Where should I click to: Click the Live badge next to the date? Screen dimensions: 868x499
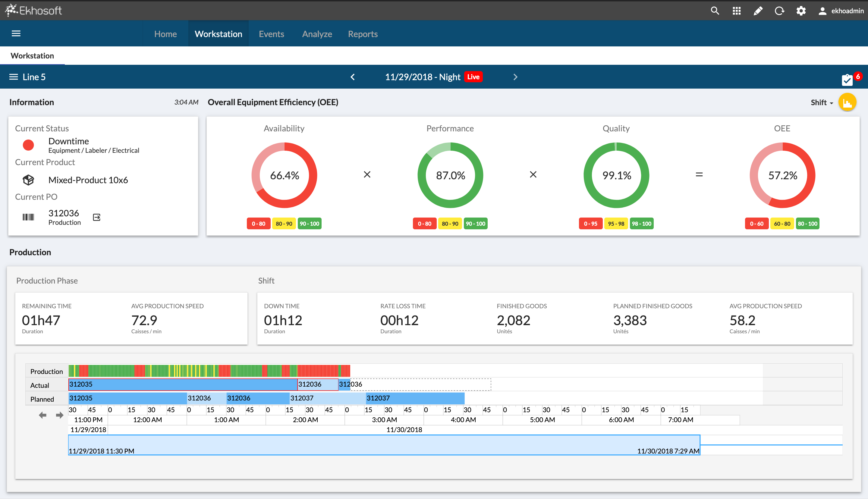point(473,77)
